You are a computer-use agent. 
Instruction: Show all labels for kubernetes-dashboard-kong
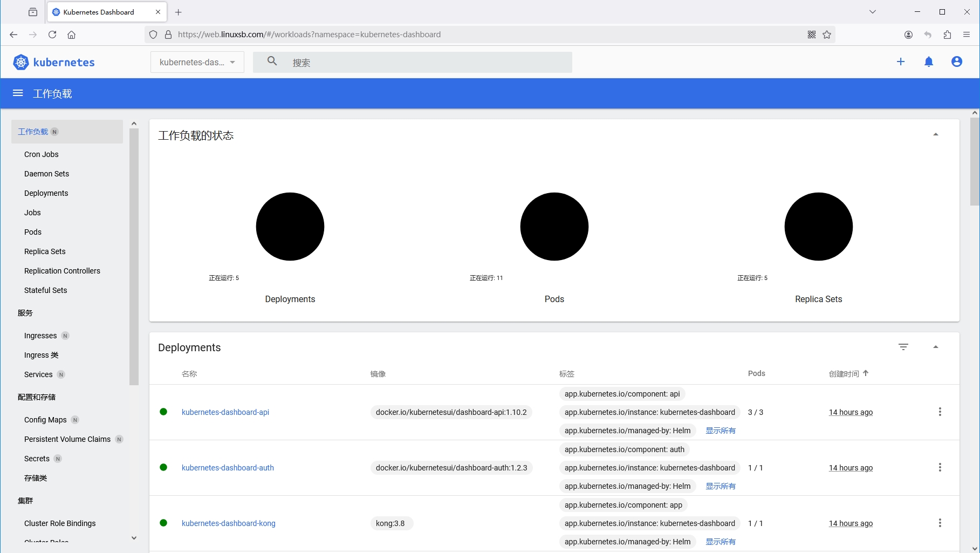[x=721, y=542]
